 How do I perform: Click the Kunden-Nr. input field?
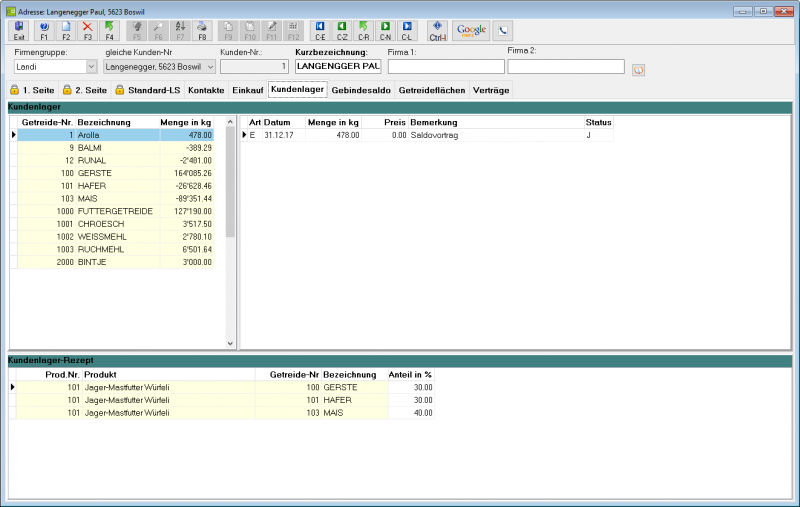(254, 67)
